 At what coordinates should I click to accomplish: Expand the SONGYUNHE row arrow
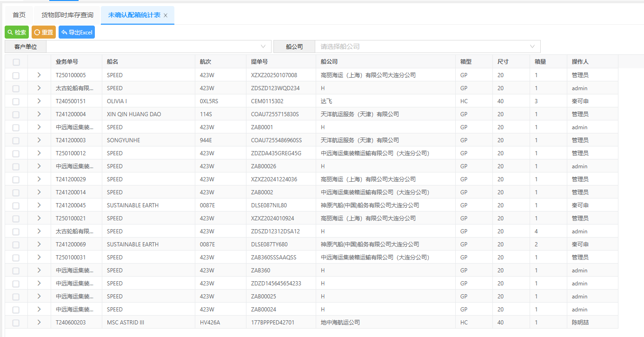pyautogui.click(x=39, y=140)
